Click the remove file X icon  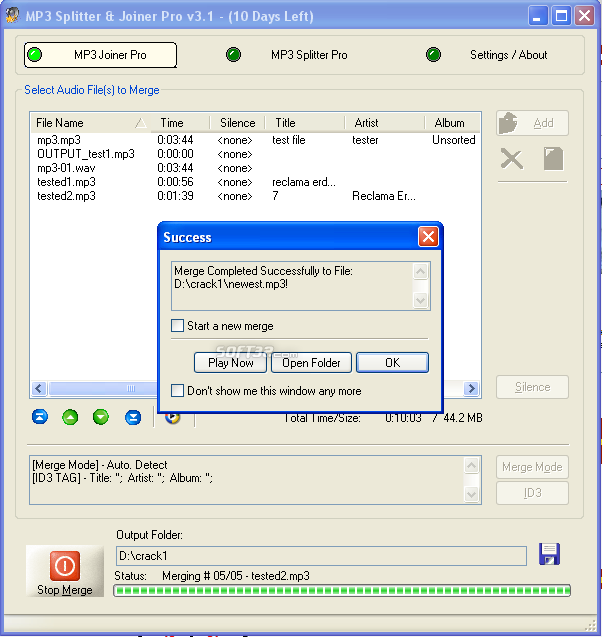[x=511, y=158]
